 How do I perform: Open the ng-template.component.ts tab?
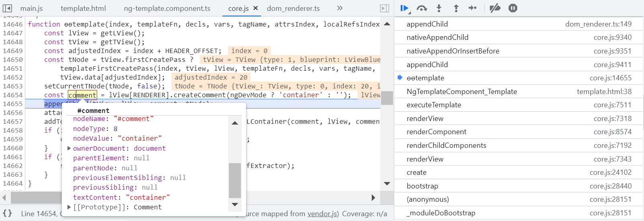coord(167,8)
